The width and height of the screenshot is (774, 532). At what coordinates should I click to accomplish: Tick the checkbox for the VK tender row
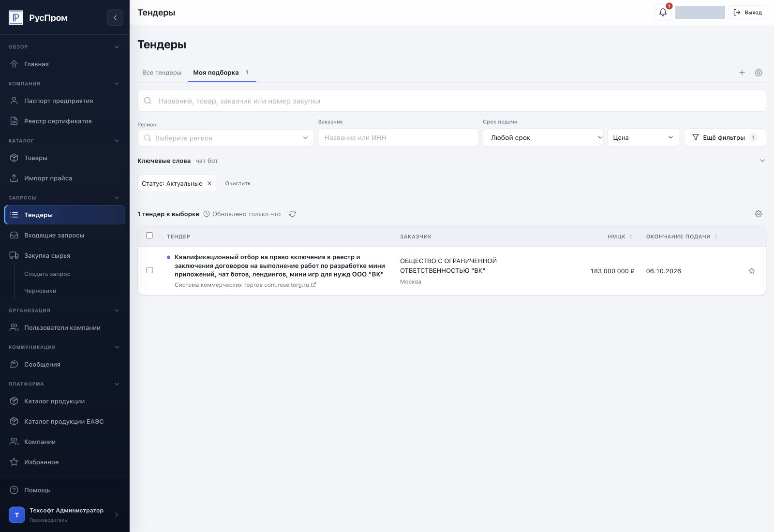149,270
